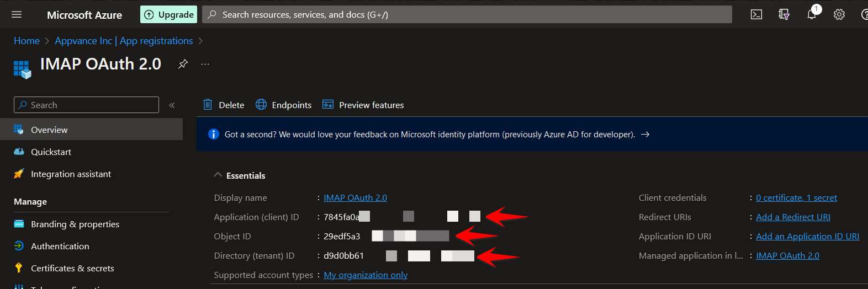Click the IMAP OAuth 2.0 app registration icon
Viewport: 868px width, 289px height.
click(x=22, y=69)
